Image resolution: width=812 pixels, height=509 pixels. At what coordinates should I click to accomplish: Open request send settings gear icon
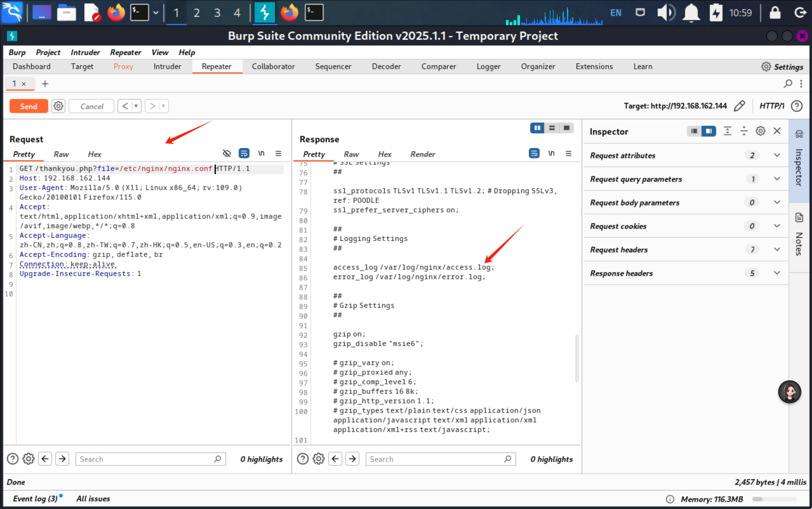58,107
